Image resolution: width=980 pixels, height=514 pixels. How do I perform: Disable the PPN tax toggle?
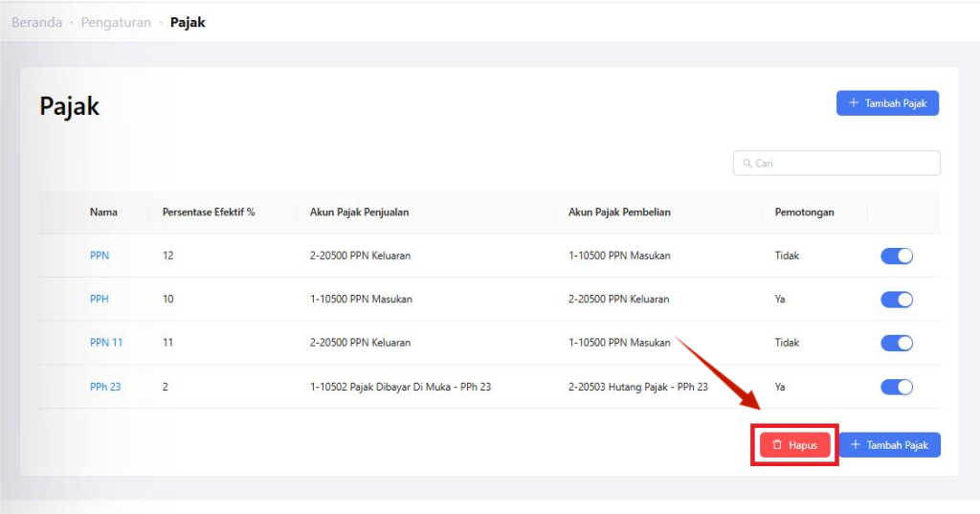[896, 256]
